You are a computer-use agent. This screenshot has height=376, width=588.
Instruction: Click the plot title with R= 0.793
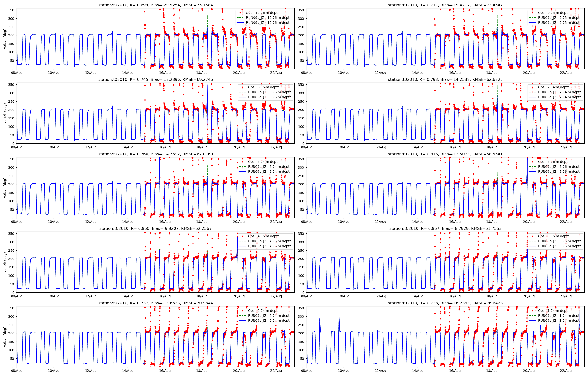[x=445, y=80]
